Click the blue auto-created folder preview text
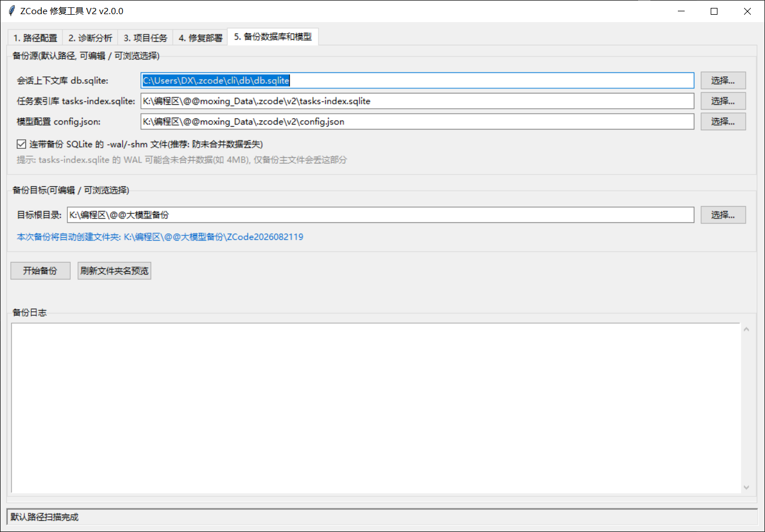Screen dimensions: 765x532 coord(160,237)
